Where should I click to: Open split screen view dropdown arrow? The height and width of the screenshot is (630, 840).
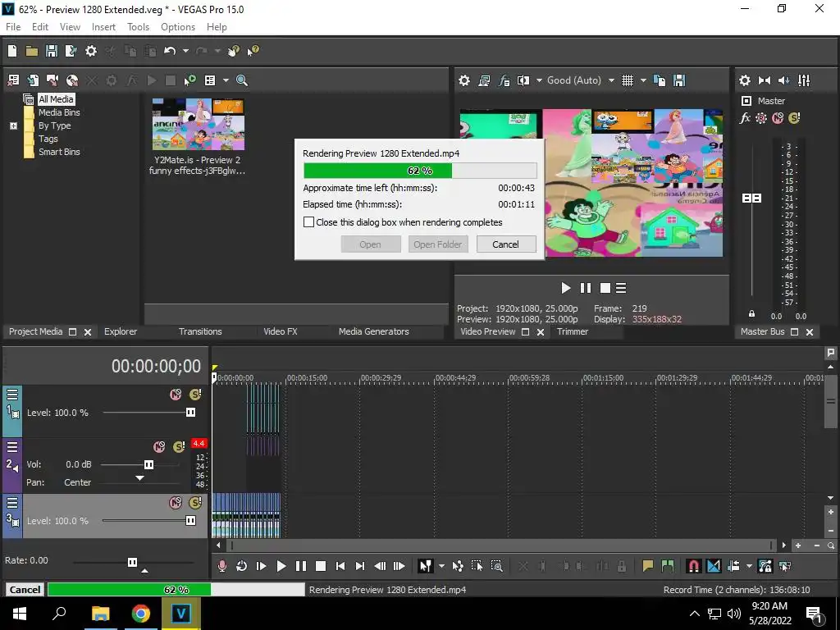tap(539, 80)
